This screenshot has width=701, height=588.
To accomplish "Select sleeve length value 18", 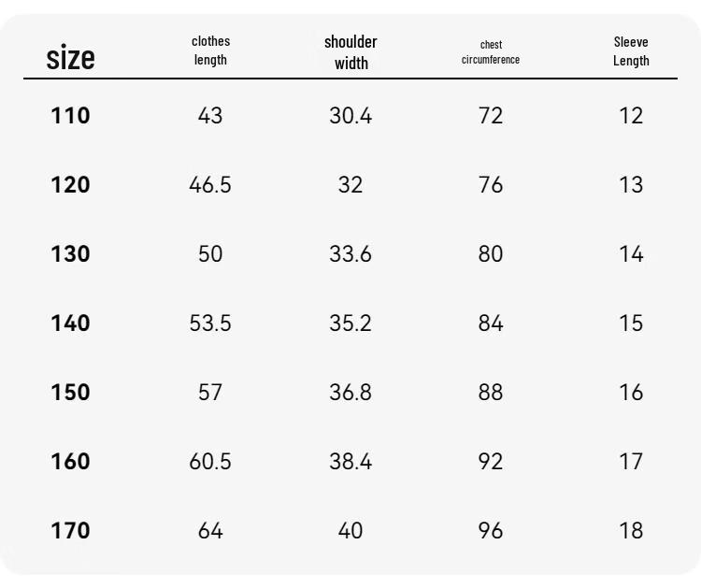I will point(631,531).
